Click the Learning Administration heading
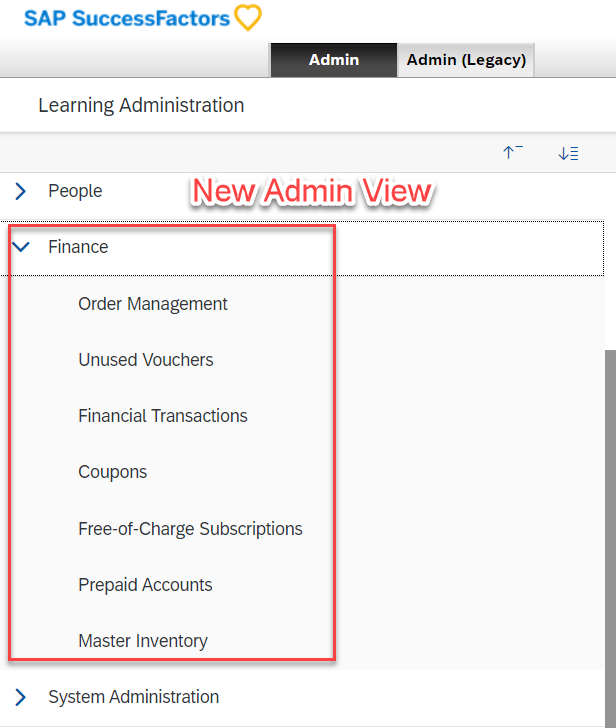Image resolution: width=616 pixels, height=728 pixels. pos(141,105)
